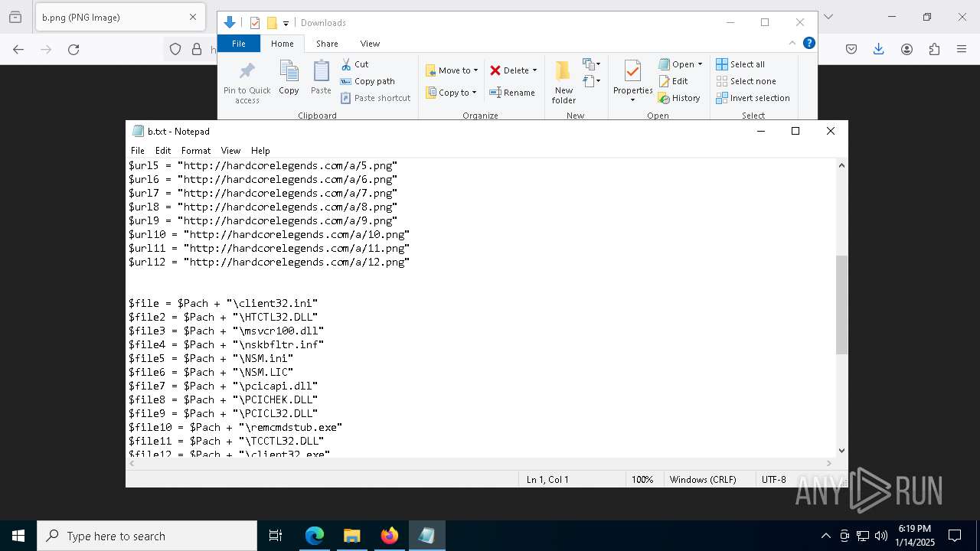Open Notepad Edit menu
The height and width of the screenshot is (551, 980).
coord(163,151)
